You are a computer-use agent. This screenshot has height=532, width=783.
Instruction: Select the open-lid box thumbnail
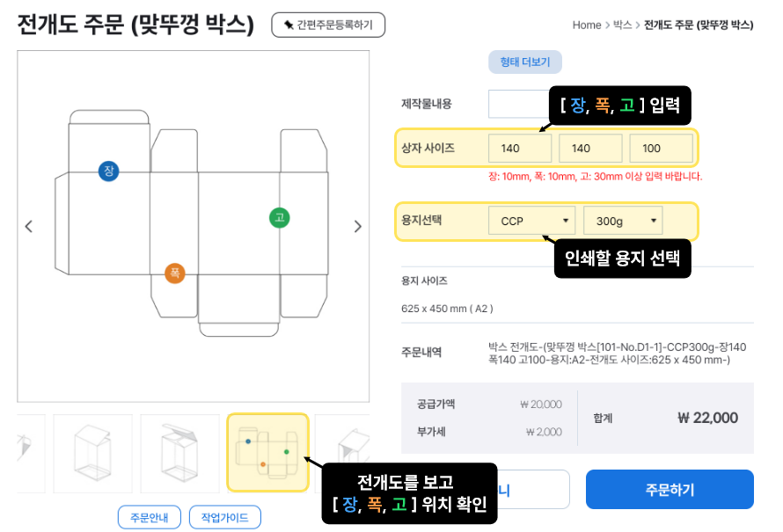coord(179,453)
